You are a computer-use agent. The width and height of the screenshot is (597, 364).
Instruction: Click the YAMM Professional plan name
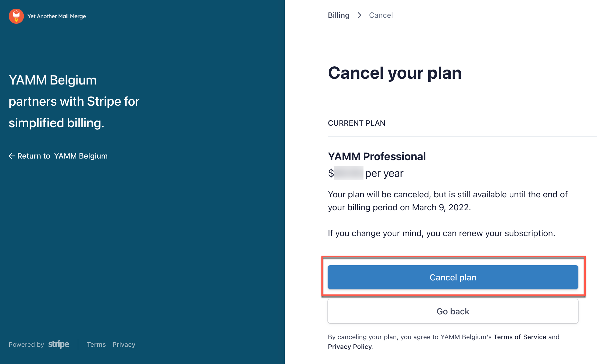377,156
